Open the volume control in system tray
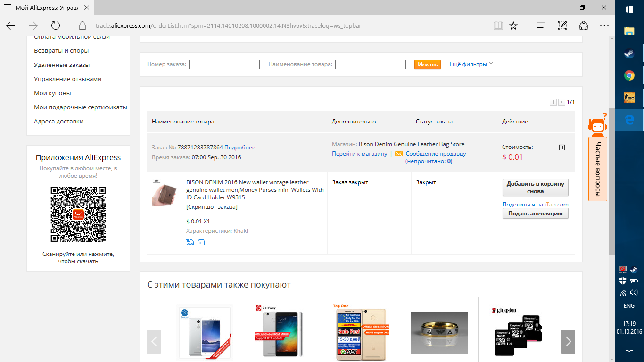This screenshot has width=644, height=362. point(634,292)
